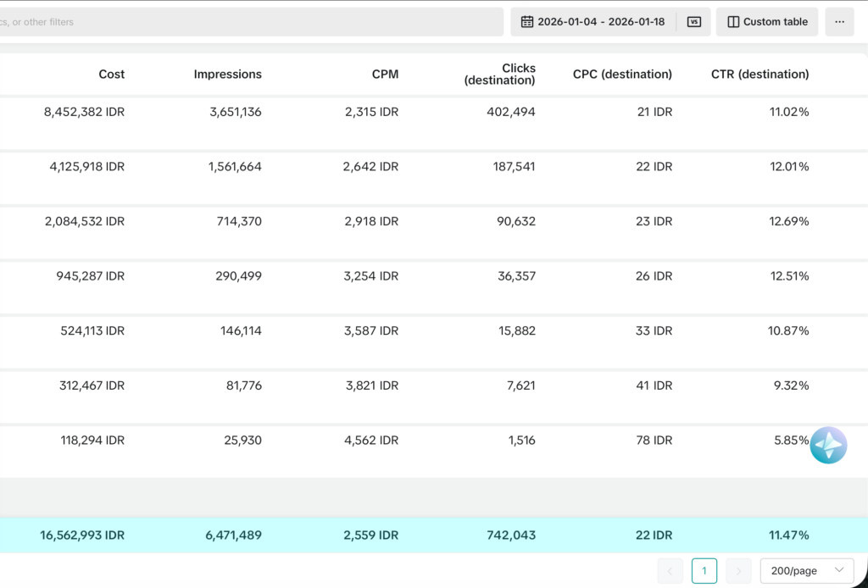Expand the 200/page rows dropdown
The width and height of the screenshot is (868, 588).
(x=807, y=571)
